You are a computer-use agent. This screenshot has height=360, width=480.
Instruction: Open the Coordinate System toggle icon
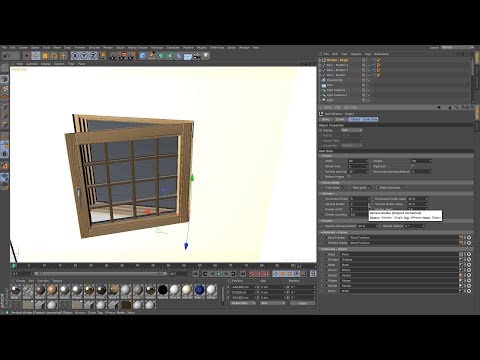(x=103, y=56)
